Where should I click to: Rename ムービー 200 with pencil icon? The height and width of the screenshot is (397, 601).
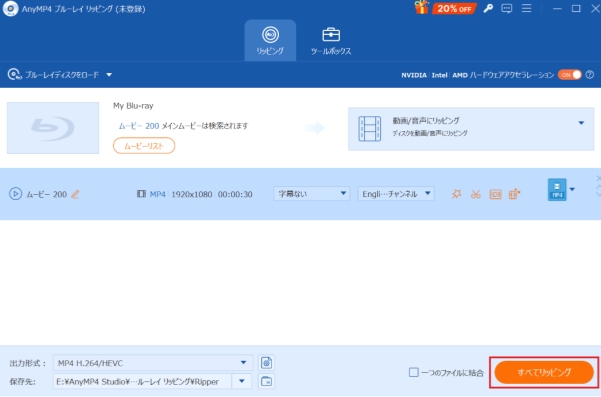pyautogui.click(x=76, y=194)
